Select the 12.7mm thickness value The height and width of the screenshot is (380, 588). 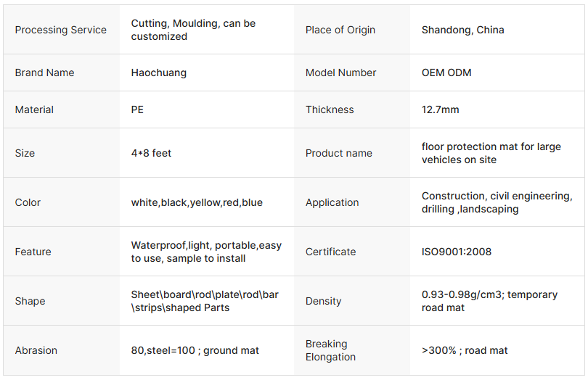tap(440, 110)
